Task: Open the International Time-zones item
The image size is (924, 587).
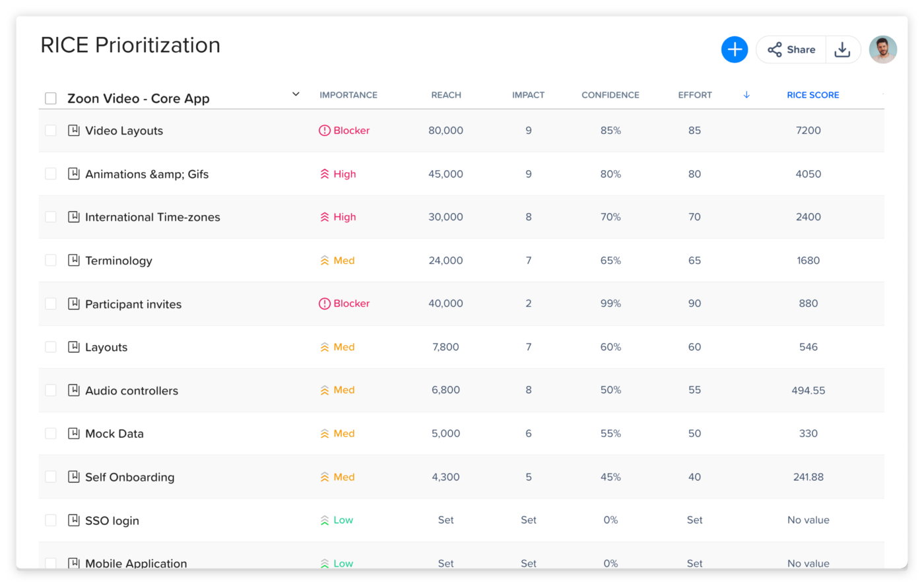Action: pyautogui.click(x=152, y=217)
